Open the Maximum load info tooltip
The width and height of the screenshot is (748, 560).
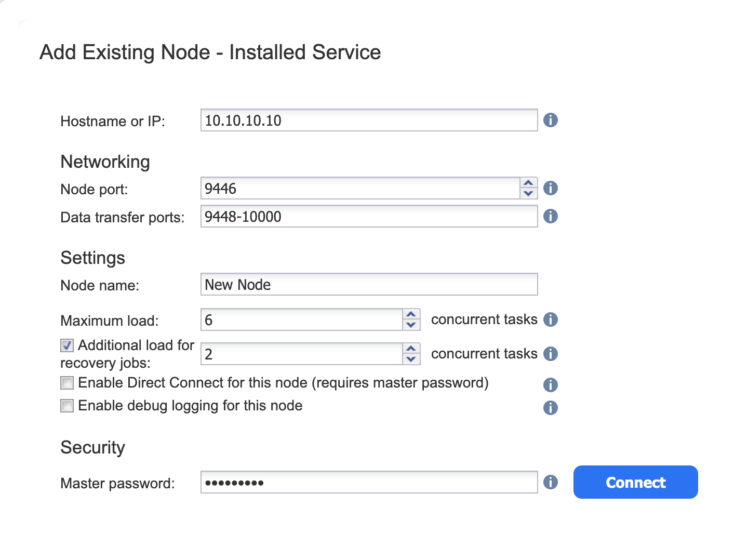tap(550, 319)
